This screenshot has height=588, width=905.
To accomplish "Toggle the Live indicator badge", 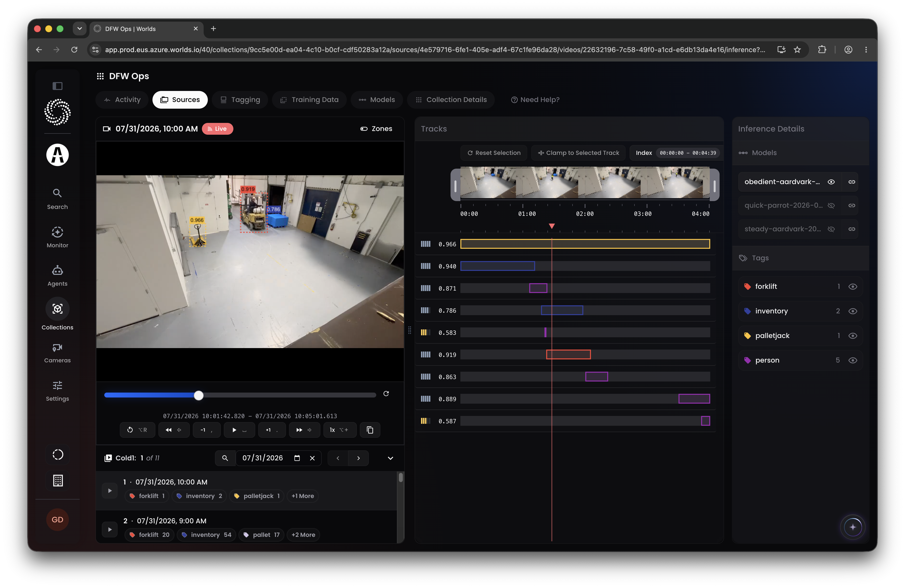I will (x=217, y=129).
